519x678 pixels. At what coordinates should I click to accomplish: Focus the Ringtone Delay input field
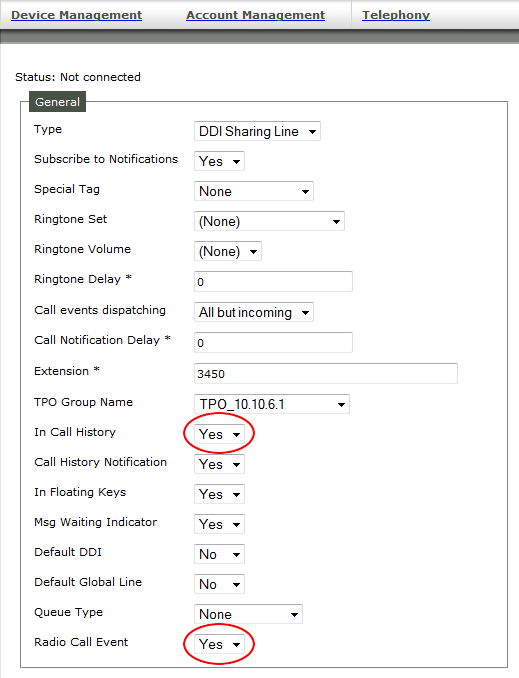(273, 281)
